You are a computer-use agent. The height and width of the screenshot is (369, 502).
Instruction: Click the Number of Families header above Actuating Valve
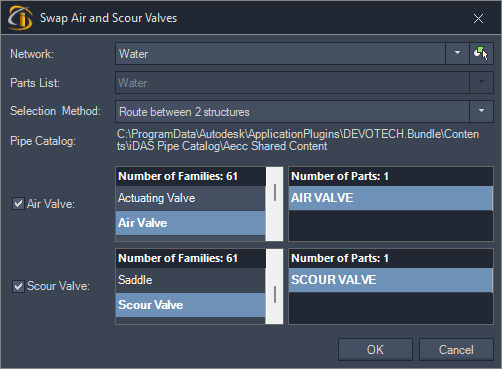[x=190, y=176]
